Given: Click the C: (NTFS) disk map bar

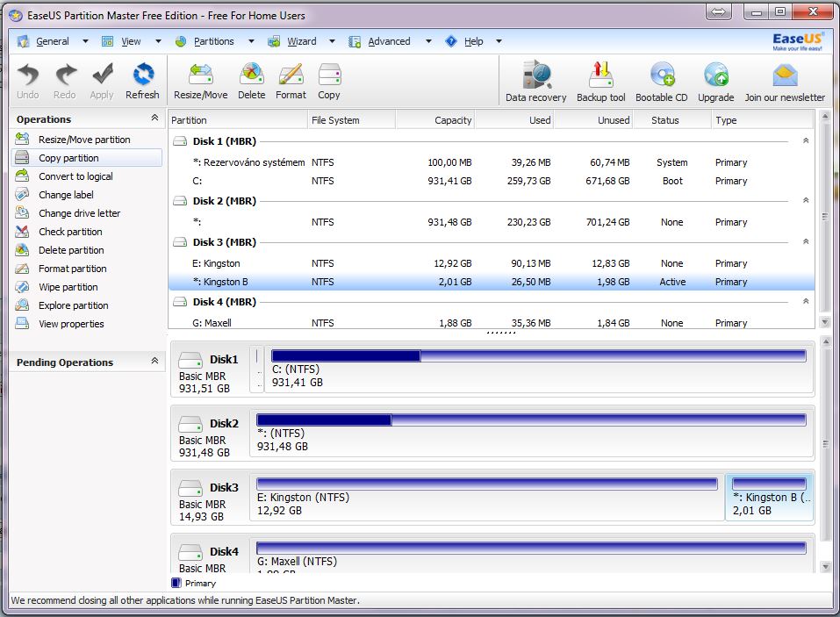Looking at the screenshot, I should (538, 355).
